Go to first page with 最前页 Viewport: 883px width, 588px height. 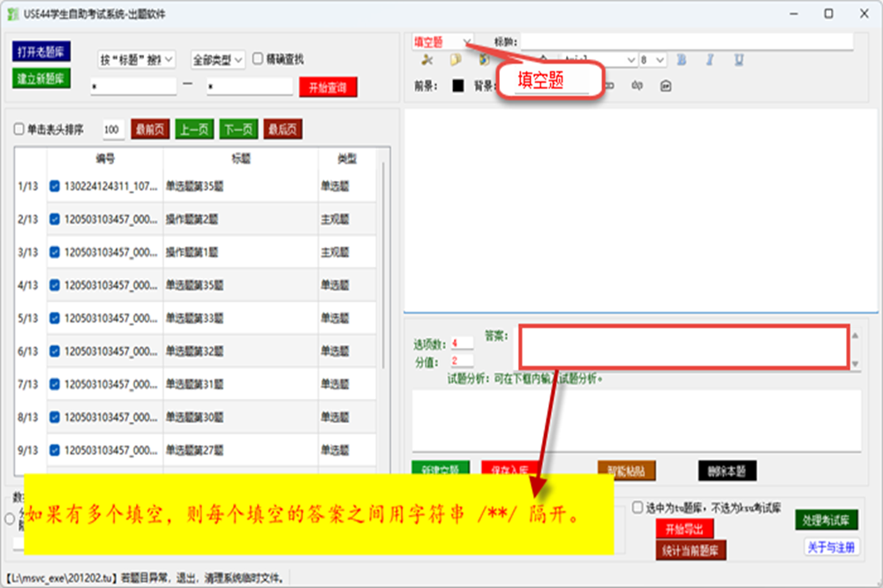coord(150,130)
